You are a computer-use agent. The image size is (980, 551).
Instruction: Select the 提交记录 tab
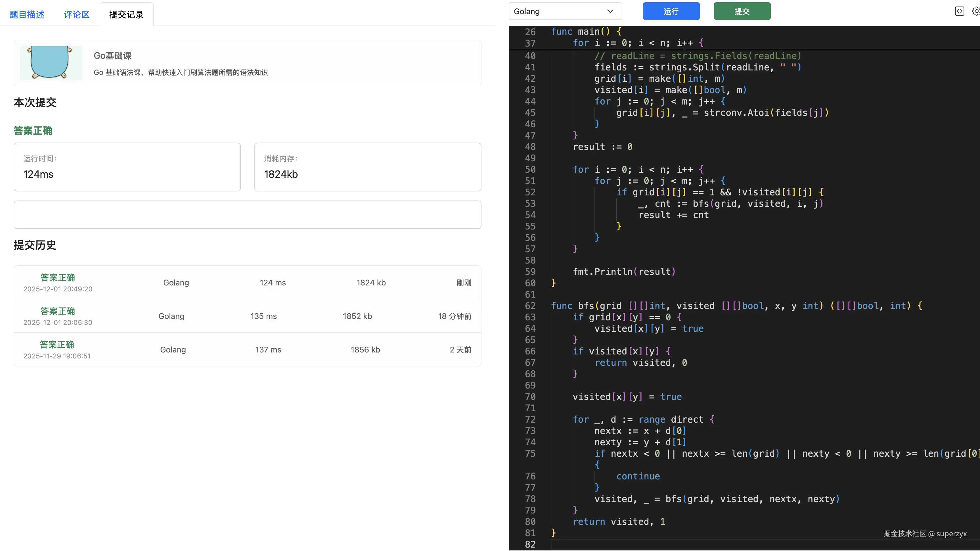tap(126, 14)
